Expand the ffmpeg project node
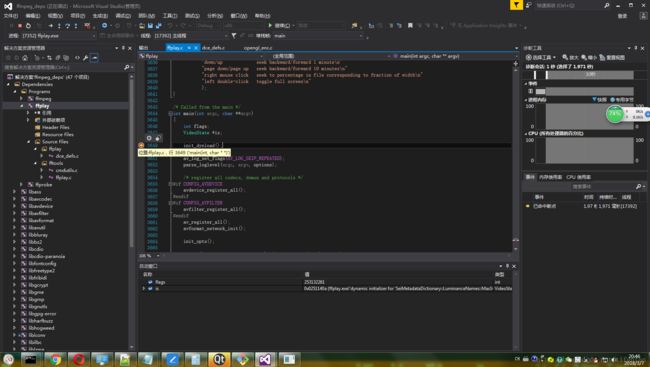 tap(22, 99)
